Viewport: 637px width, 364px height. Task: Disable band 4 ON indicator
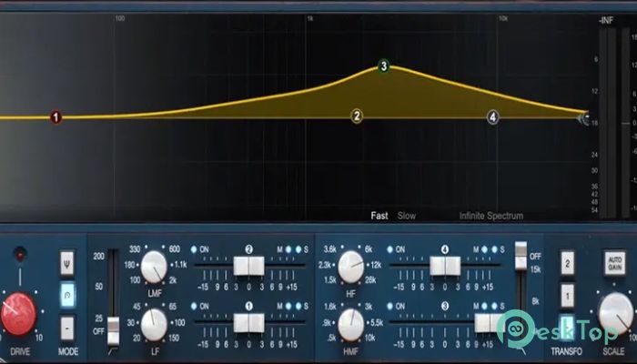click(389, 249)
